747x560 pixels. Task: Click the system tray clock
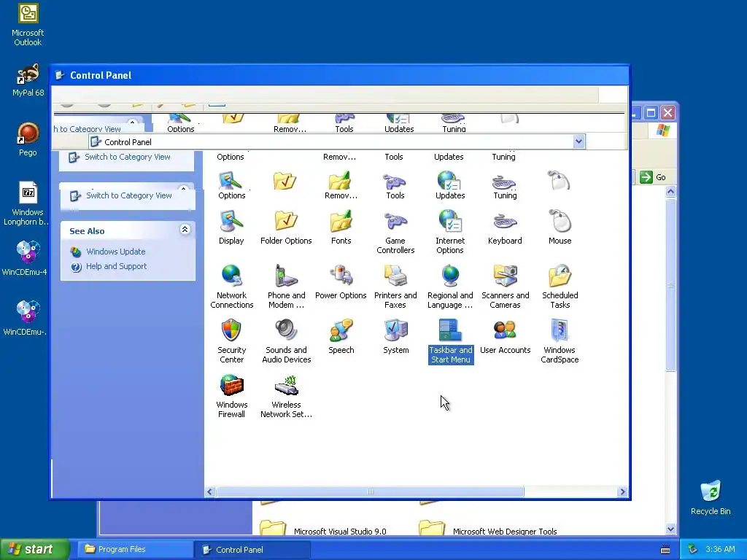(x=720, y=549)
